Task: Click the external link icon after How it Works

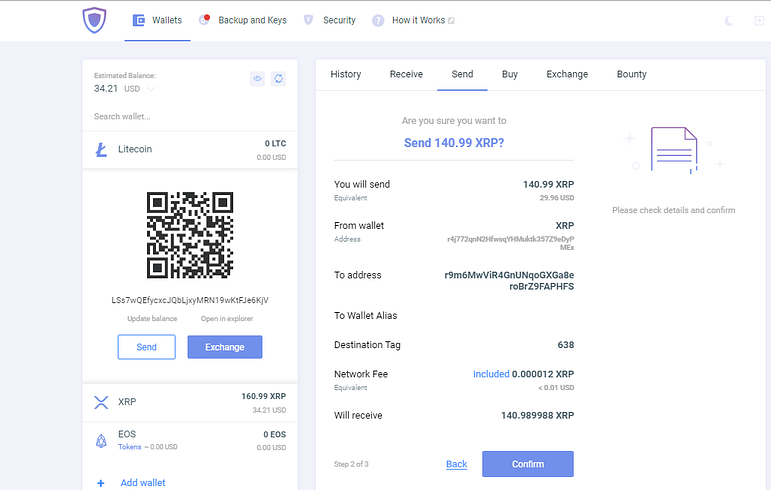Action: (451, 21)
